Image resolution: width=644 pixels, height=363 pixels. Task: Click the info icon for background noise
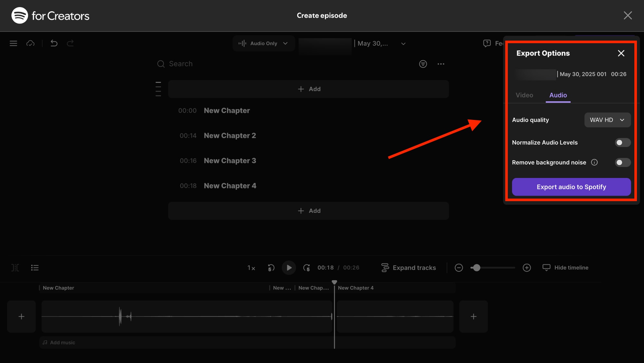pyautogui.click(x=594, y=162)
